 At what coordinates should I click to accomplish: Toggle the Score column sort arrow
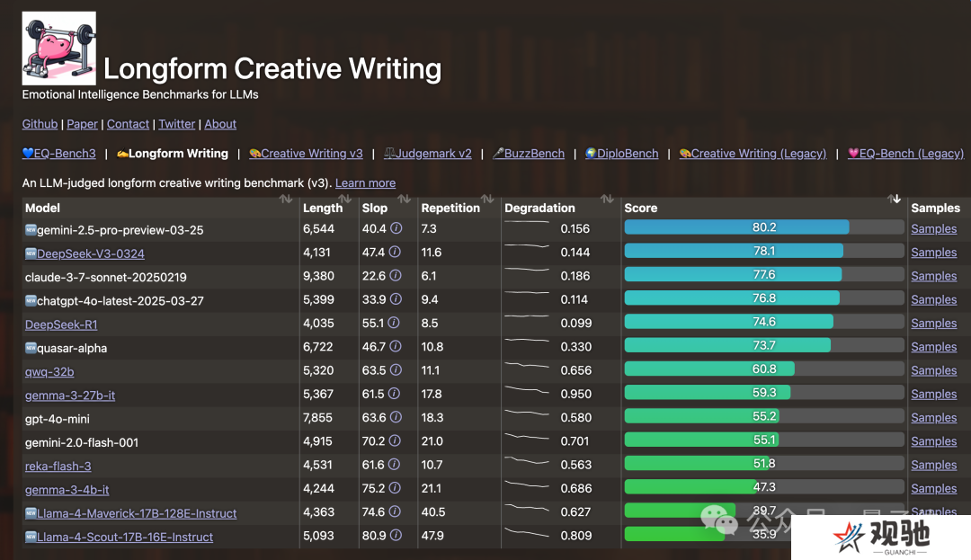[x=895, y=199]
